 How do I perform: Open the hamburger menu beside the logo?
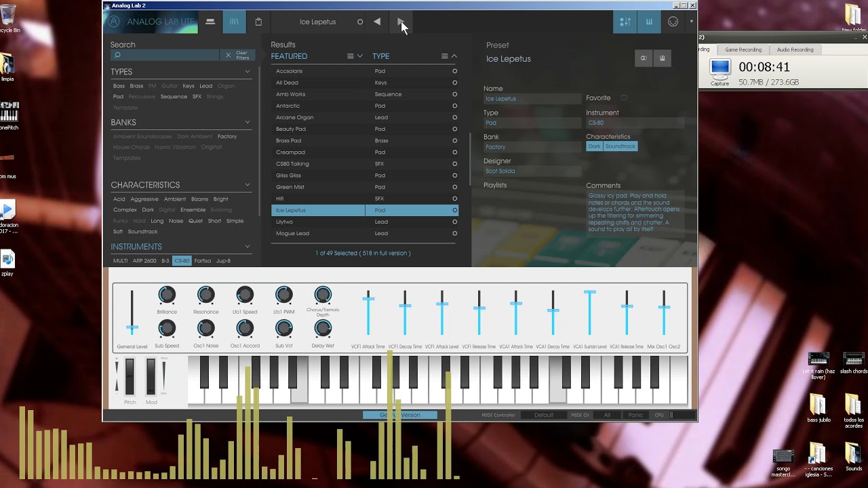coord(210,22)
